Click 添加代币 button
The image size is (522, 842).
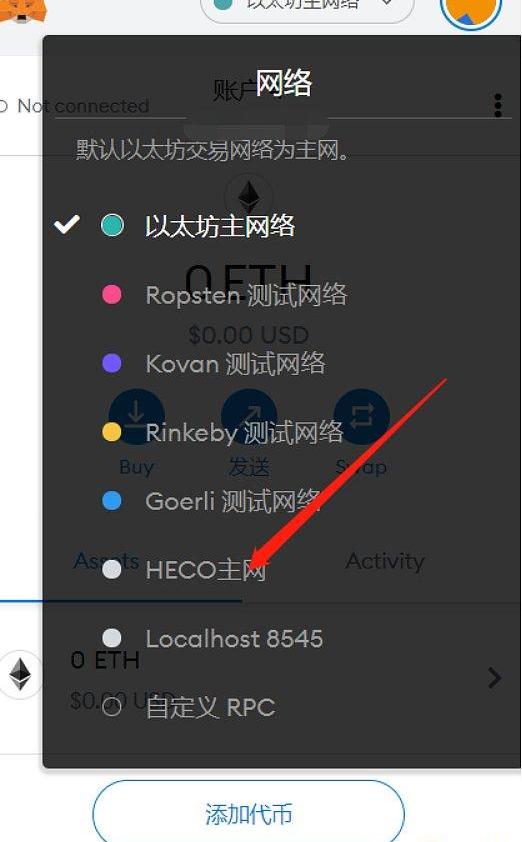(249, 813)
